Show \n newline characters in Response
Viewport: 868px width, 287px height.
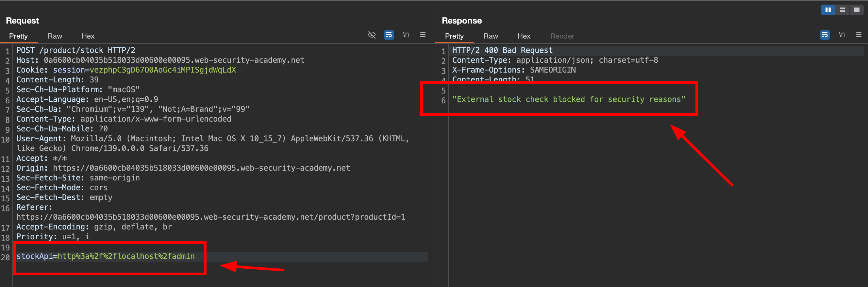(842, 35)
